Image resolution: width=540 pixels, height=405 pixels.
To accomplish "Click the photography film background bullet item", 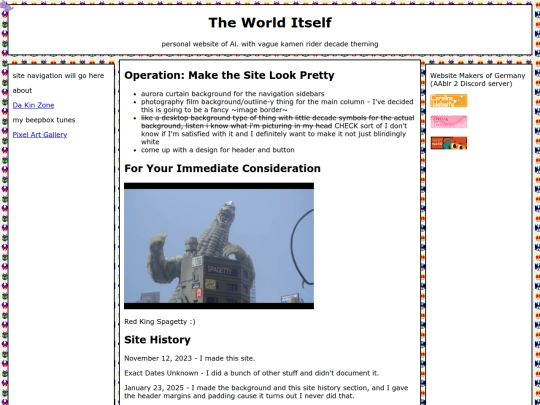I will pyautogui.click(x=277, y=106).
